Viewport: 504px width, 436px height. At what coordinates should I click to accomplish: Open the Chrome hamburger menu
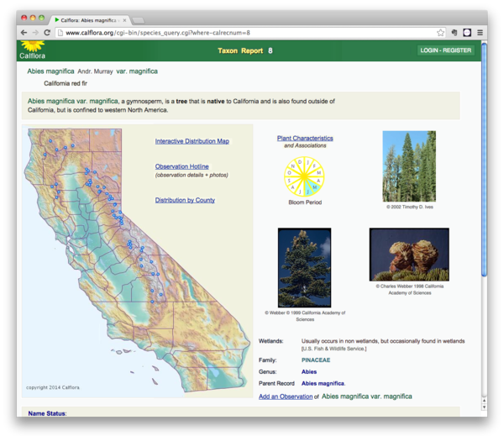pos(480,33)
